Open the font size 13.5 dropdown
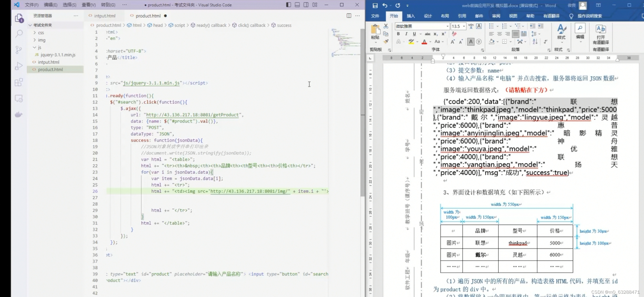 tap(464, 26)
